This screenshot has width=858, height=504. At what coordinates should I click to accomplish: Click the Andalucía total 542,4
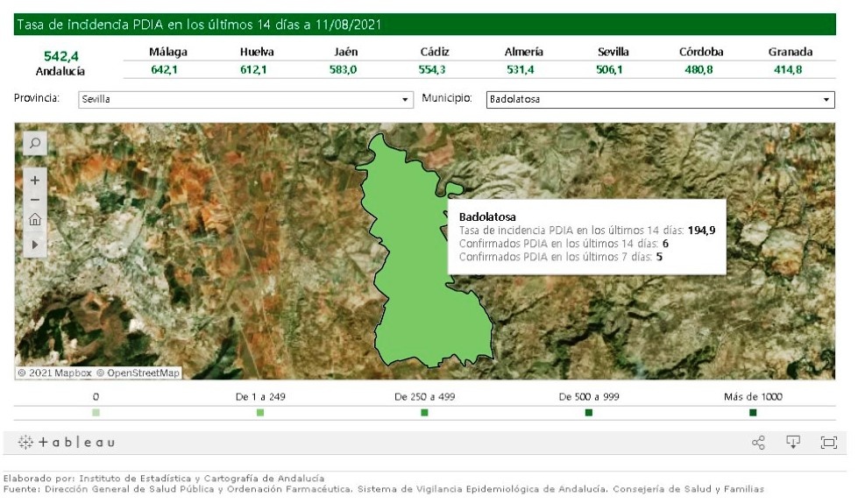point(60,56)
